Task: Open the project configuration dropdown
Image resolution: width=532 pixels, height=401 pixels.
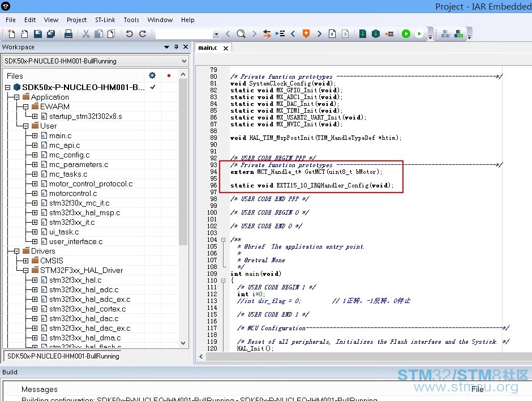Action: 184,61
